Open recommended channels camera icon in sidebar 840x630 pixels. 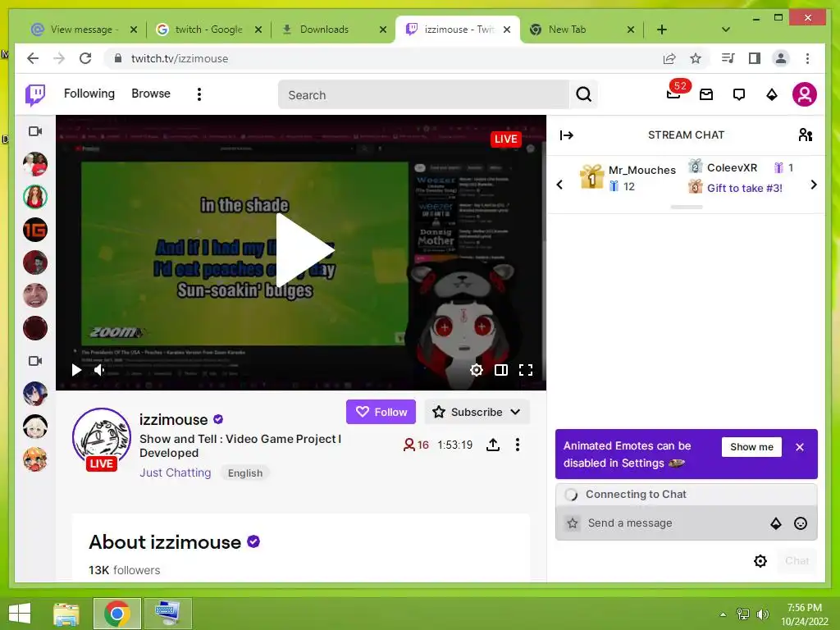34,361
